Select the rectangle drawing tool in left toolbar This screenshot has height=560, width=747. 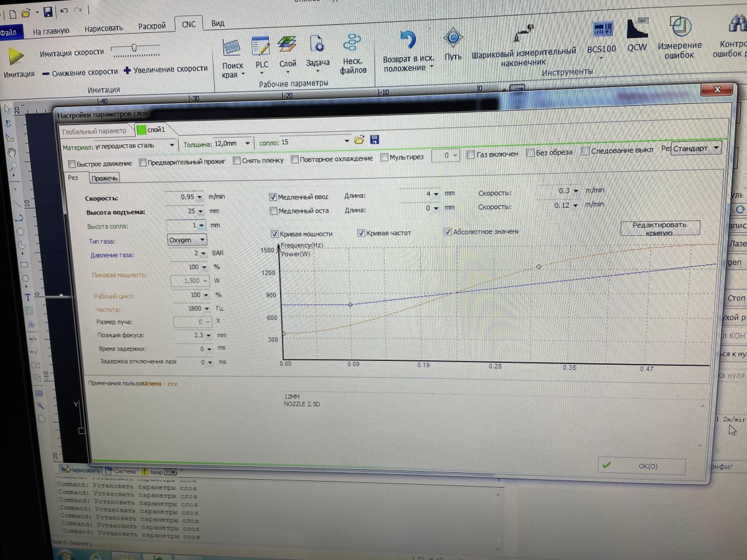[24, 263]
